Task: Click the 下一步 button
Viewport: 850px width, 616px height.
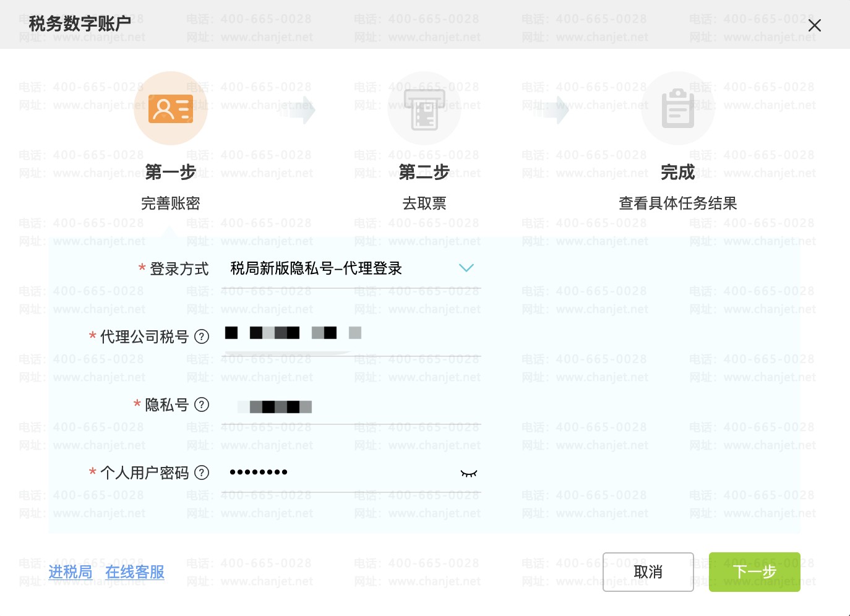Action: (x=755, y=572)
